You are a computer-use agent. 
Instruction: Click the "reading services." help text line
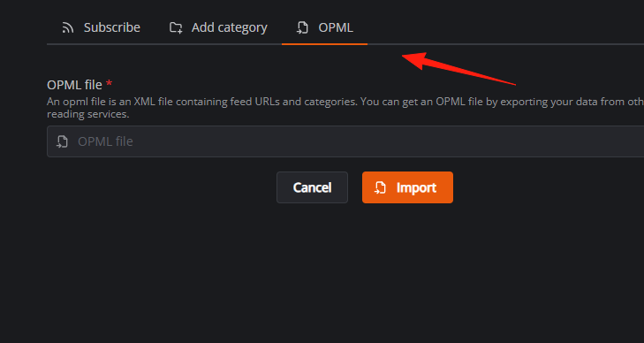87,114
